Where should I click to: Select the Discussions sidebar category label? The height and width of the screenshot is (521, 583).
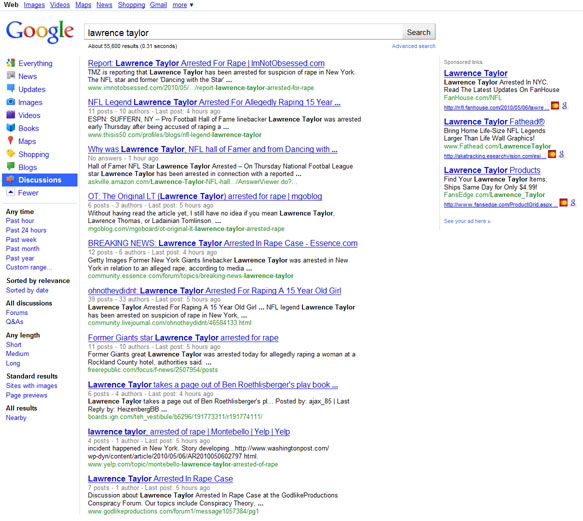point(40,180)
